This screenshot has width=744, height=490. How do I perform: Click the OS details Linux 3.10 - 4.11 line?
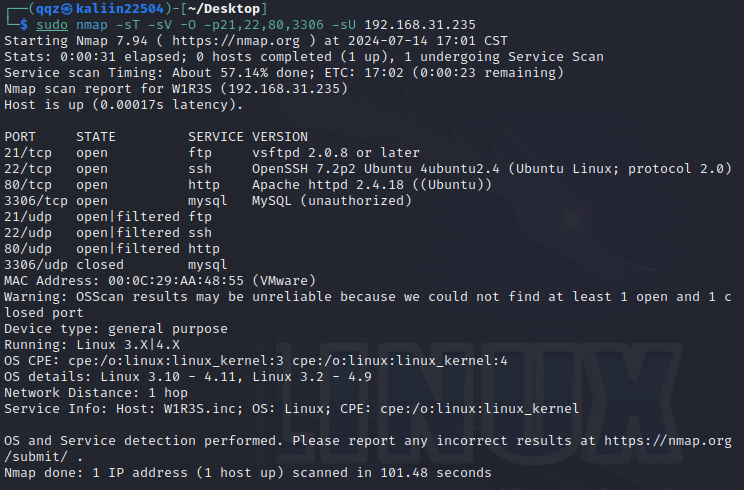click(188, 376)
